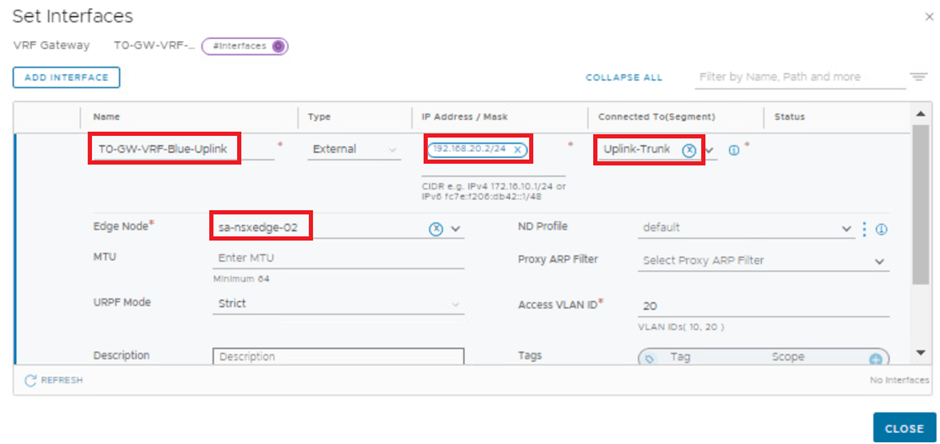
Task: Clear the Uplink-Trunk segment selection
Action: coord(689,150)
